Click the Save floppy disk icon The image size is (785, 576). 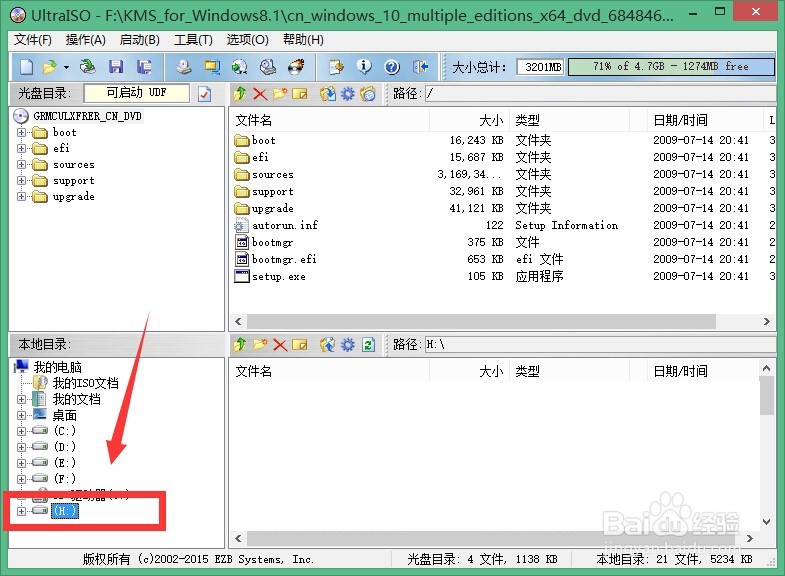(116, 67)
